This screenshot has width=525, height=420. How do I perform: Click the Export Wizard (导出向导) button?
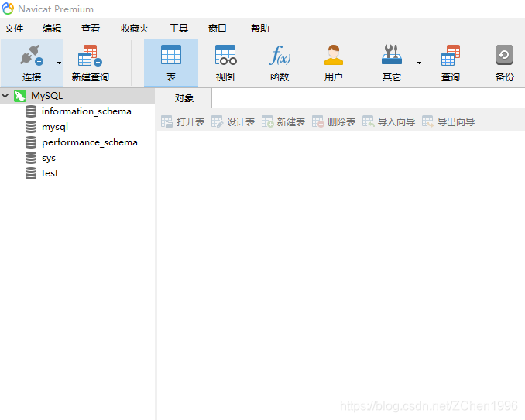click(448, 121)
